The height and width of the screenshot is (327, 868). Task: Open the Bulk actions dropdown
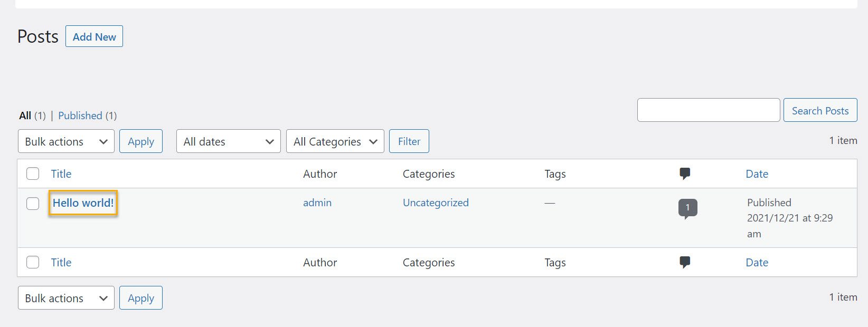click(x=65, y=141)
